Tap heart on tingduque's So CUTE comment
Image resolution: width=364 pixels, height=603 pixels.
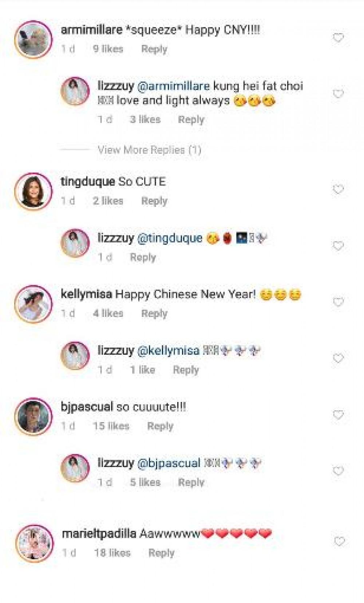339,189
